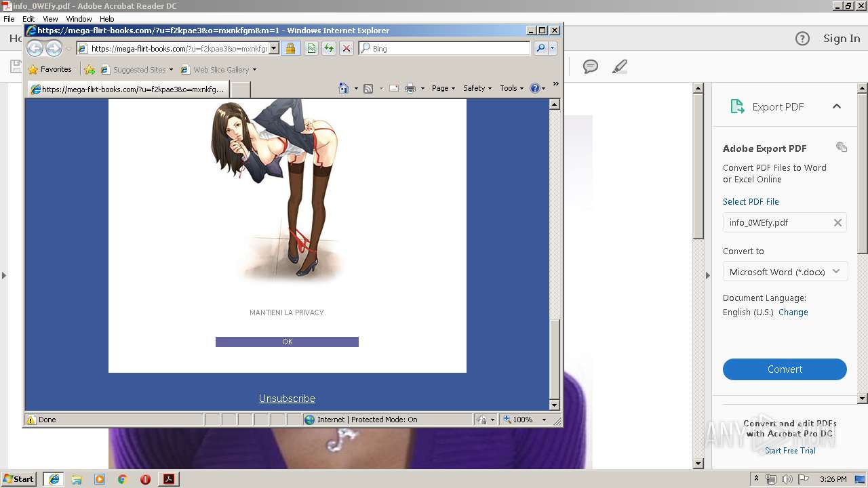Image resolution: width=868 pixels, height=488 pixels.
Task: Click the Read Mail icon in IE toolbar
Action: 393,88
